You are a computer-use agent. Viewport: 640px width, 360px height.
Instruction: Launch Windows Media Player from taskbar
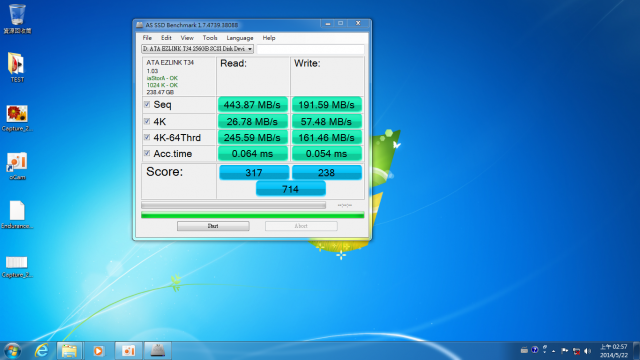click(x=98, y=351)
